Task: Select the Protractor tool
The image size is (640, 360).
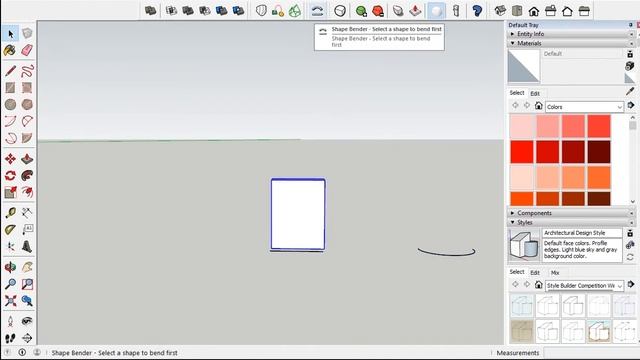Action: (10, 229)
